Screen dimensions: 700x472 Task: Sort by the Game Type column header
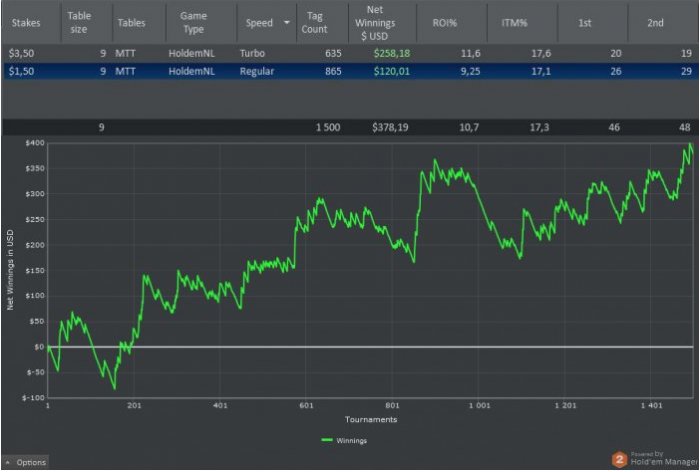point(194,22)
